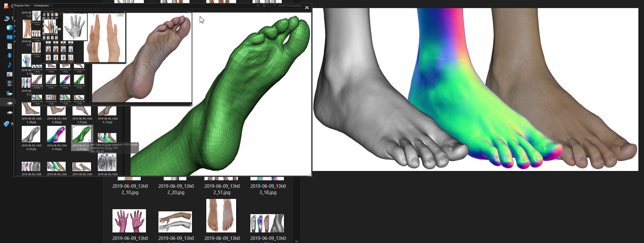The height and width of the screenshot is (243, 644).
Task: Select the 5_55.jpg foot thumbnail
Action: click(82, 111)
